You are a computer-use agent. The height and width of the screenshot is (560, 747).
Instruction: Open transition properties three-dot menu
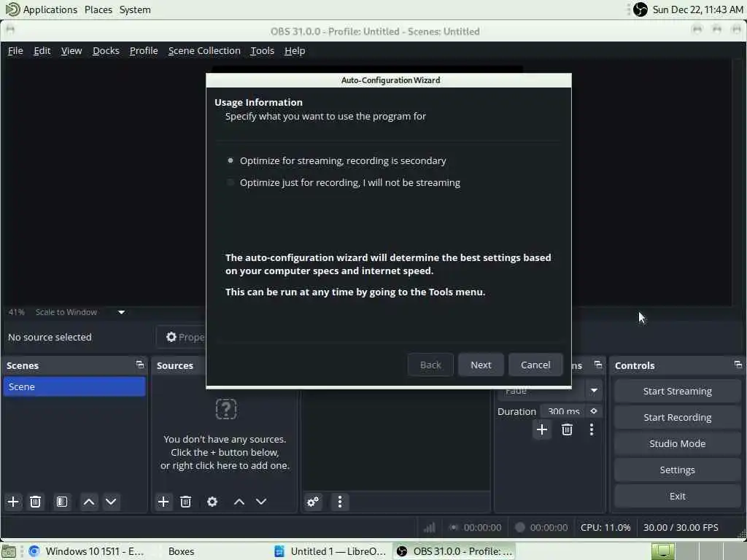tap(591, 429)
